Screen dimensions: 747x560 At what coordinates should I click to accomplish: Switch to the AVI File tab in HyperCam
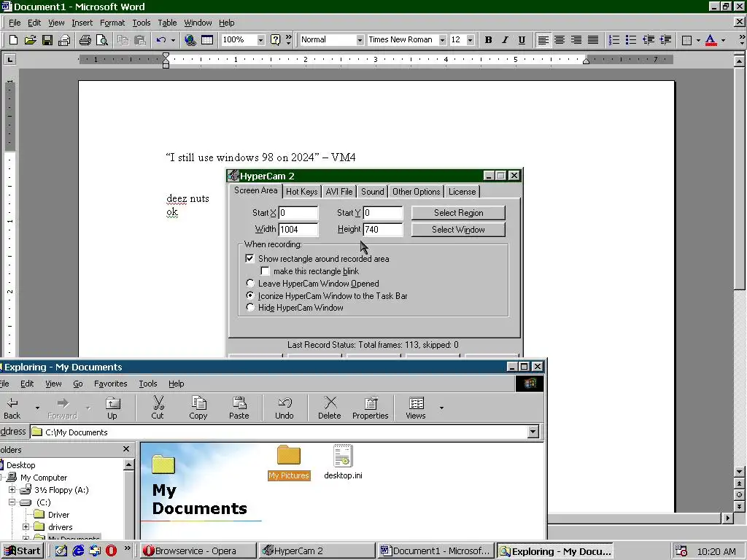click(338, 192)
